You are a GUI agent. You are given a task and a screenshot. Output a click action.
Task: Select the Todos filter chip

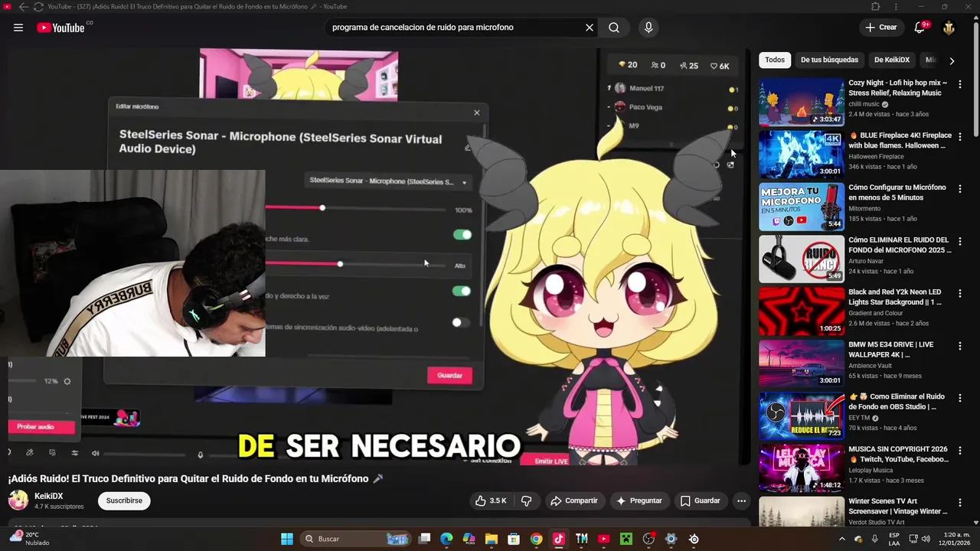click(x=775, y=60)
